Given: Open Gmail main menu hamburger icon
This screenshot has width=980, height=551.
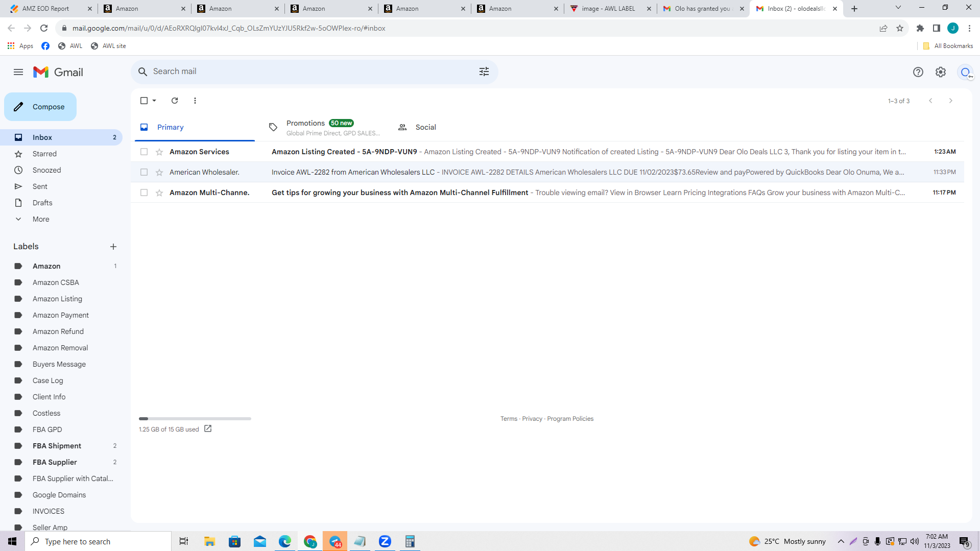Looking at the screenshot, I should [18, 72].
